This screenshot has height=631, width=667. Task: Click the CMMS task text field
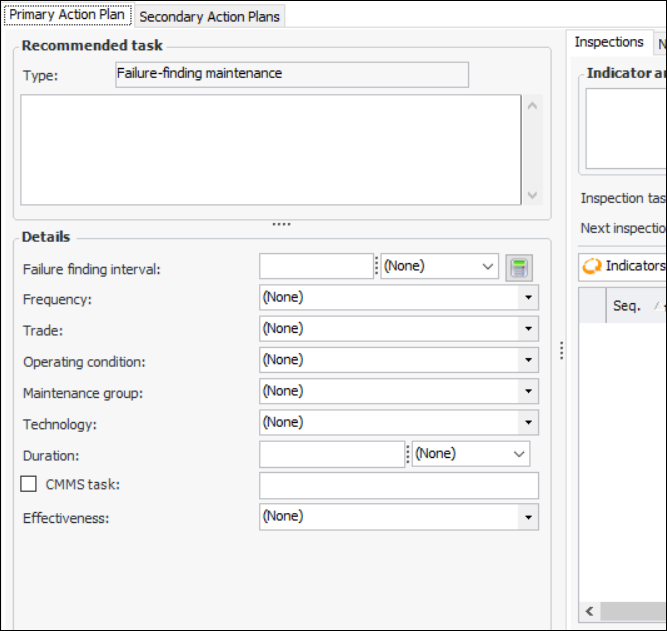(399, 485)
